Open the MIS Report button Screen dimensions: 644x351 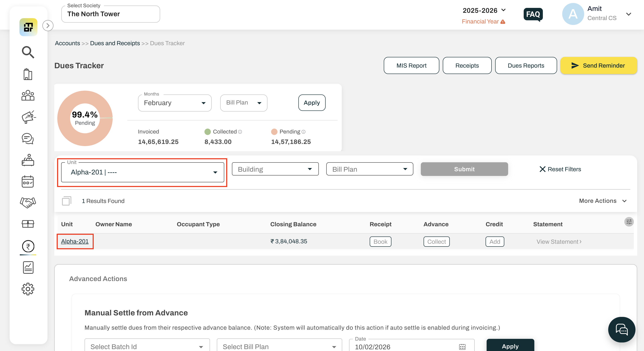[411, 66]
